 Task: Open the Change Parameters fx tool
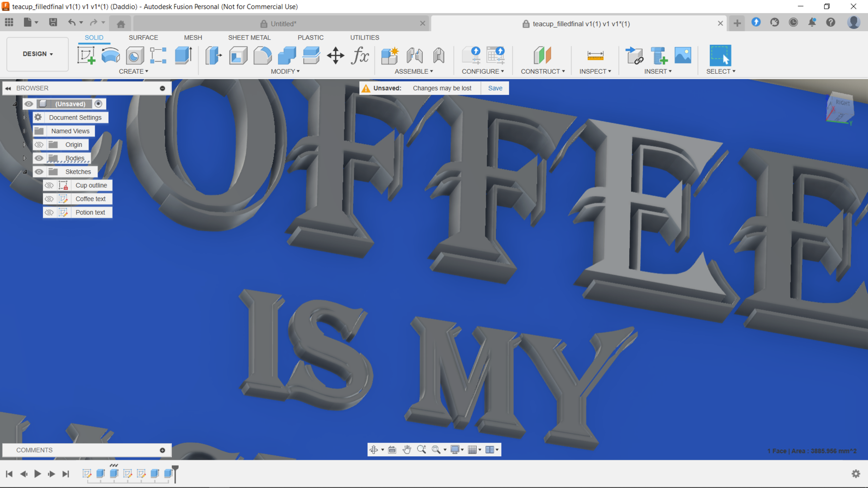click(x=360, y=56)
